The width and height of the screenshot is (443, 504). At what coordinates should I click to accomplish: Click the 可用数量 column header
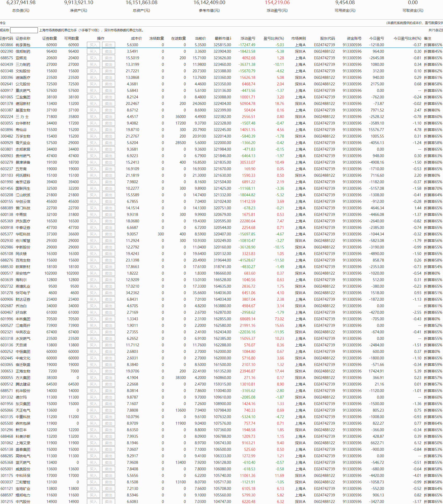coord(72,38)
